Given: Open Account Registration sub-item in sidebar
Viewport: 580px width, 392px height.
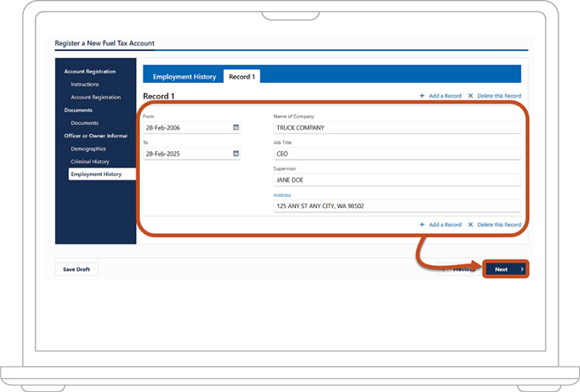Looking at the screenshot, I should click(96, 97).
